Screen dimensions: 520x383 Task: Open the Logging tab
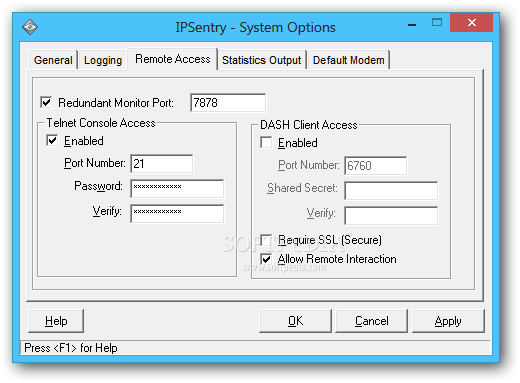coord(103,60)
